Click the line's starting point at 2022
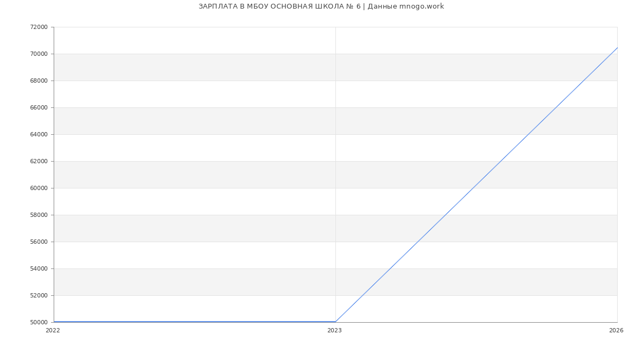The width and height of the screenshot is (644, 349). (x=54, y=322)
